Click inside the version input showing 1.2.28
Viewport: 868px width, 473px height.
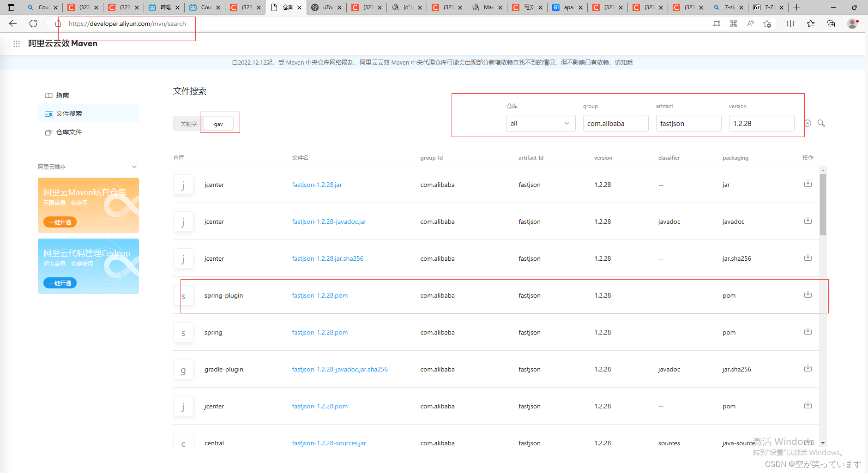tap(761, 123)
